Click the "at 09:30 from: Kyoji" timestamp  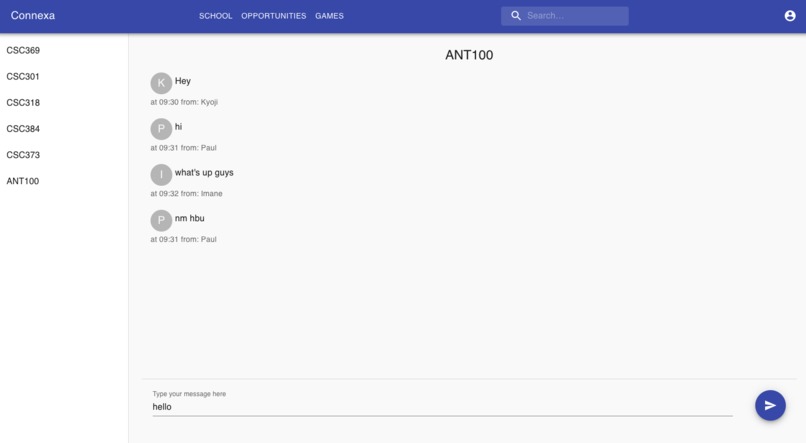[184, 102]
